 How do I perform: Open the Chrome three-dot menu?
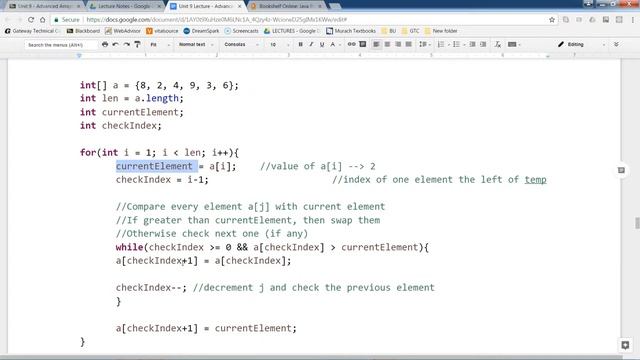pos(633,19)
